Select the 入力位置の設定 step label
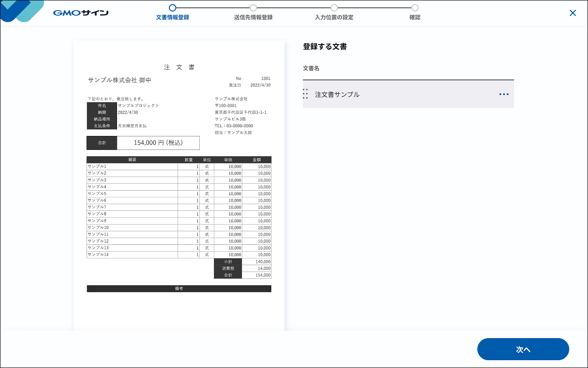The image size is (588, 368). point(334,17)
